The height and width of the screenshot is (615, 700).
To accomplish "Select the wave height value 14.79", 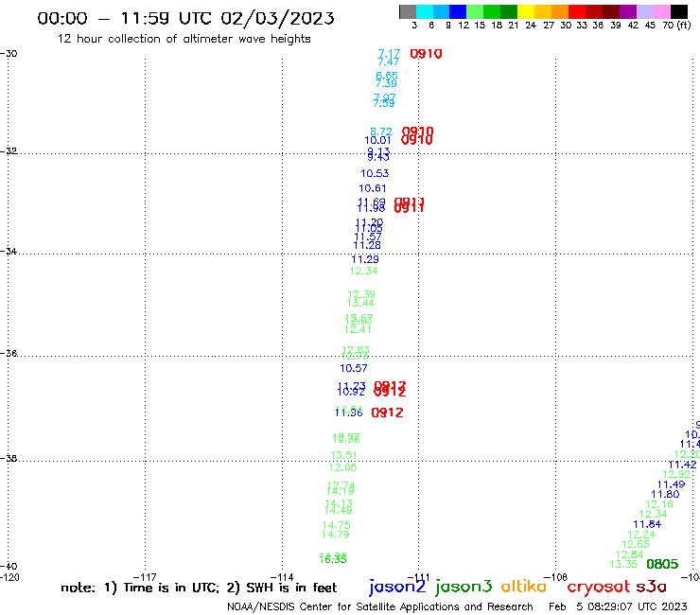I will 336,535.
